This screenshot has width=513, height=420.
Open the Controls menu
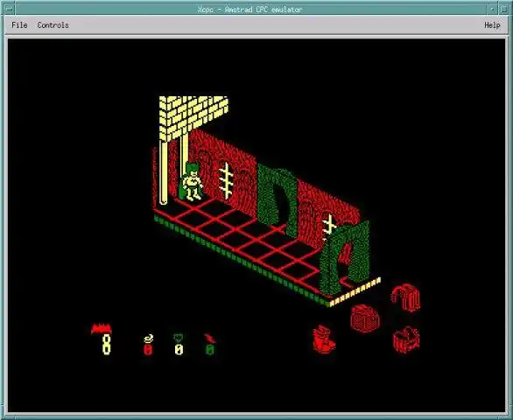(53, 25)
